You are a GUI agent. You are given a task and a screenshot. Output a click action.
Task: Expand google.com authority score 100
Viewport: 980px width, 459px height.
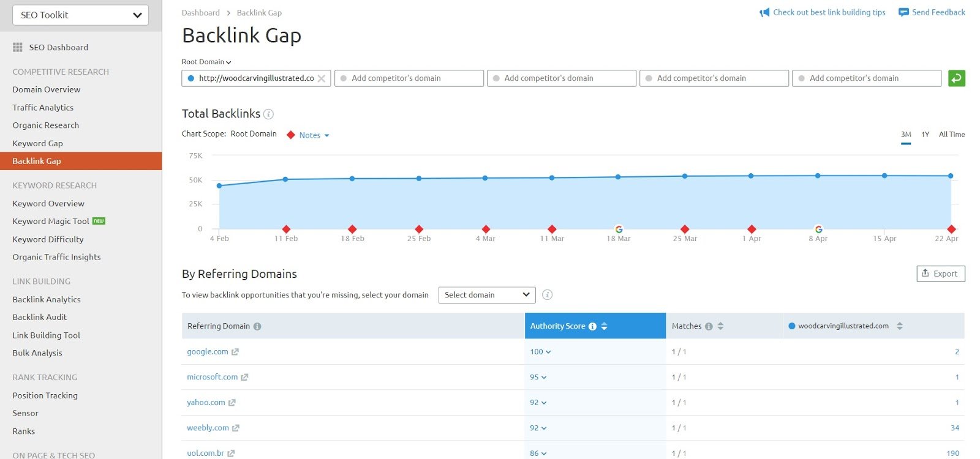pos(540,352)
